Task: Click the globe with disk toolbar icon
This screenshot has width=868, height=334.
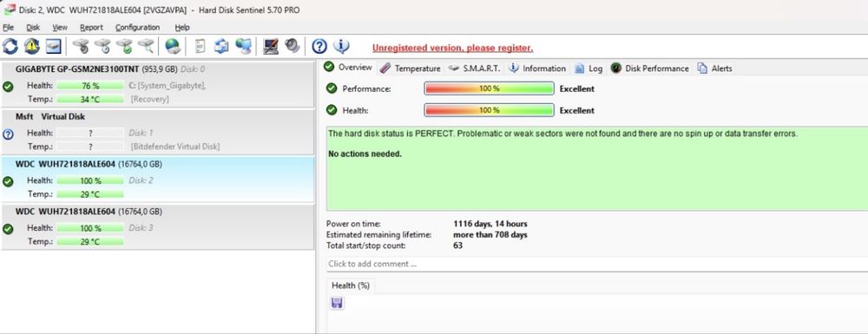Action: pyautogui.click(x=173, y=46)
